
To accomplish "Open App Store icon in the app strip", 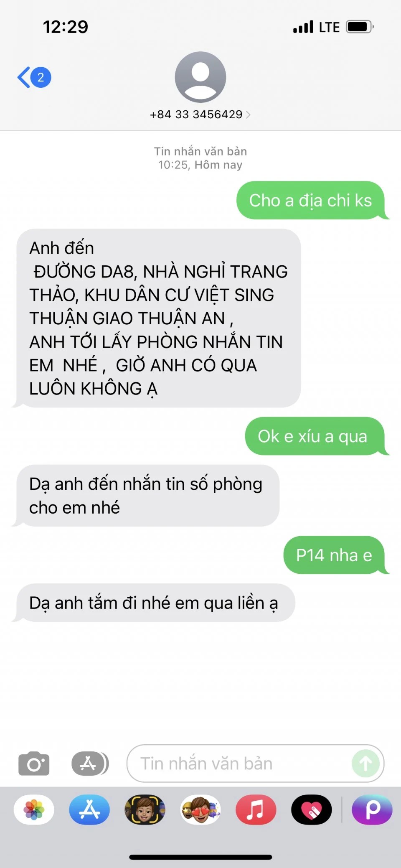I will 89,809.
